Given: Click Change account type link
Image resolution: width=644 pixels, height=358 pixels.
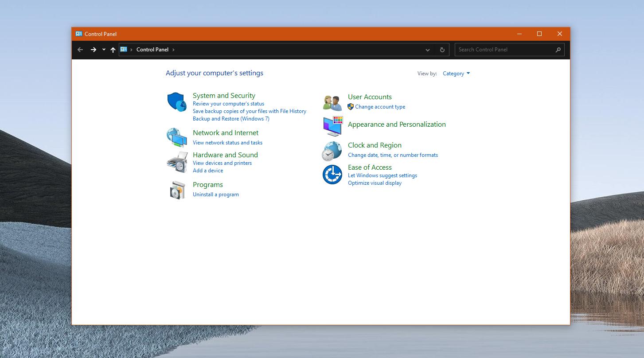Looking at the screenshot, I should pyautogui.click(x=380, y=107).
